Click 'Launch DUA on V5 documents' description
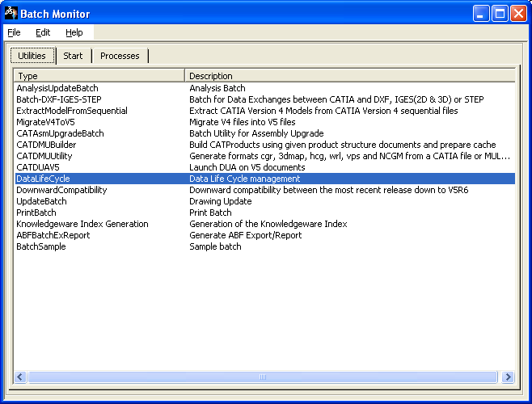This screenshot has width=532, height=404. click(247, 167)
